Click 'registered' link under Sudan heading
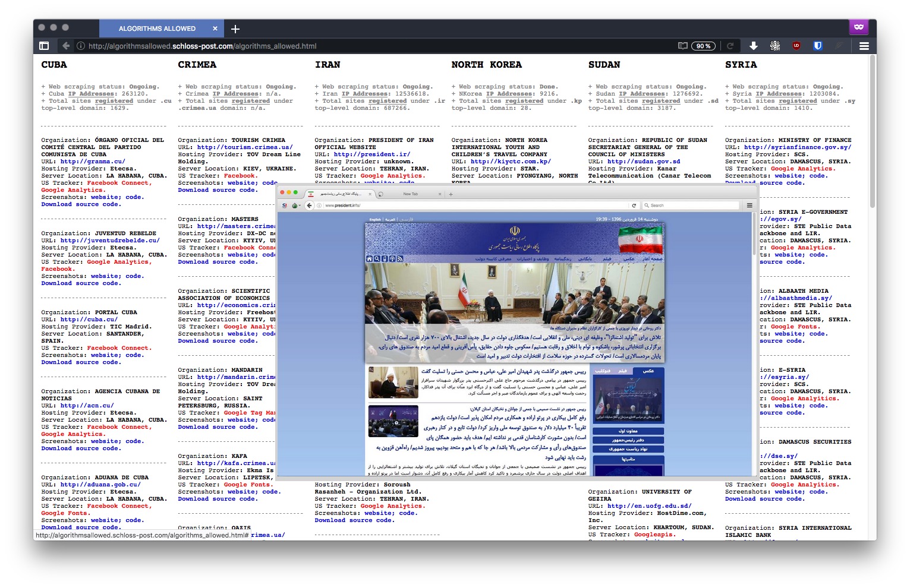910x588 pixels. pos(661,101)
